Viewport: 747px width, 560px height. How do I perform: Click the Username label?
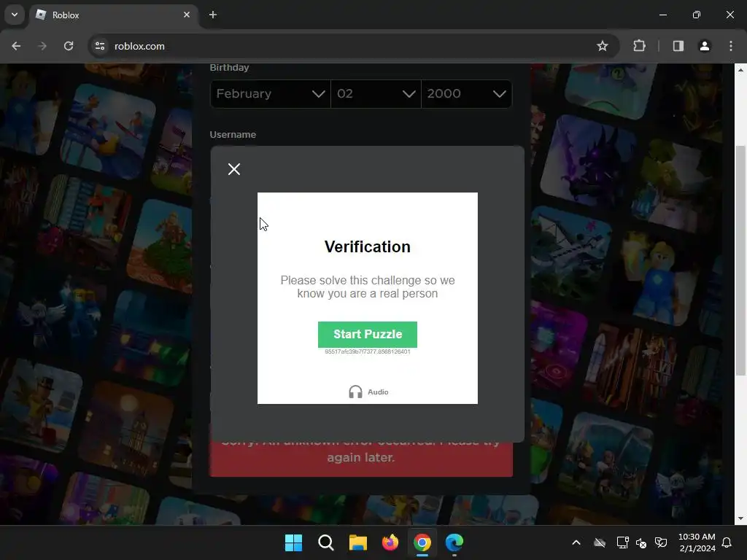click(233, 135)
